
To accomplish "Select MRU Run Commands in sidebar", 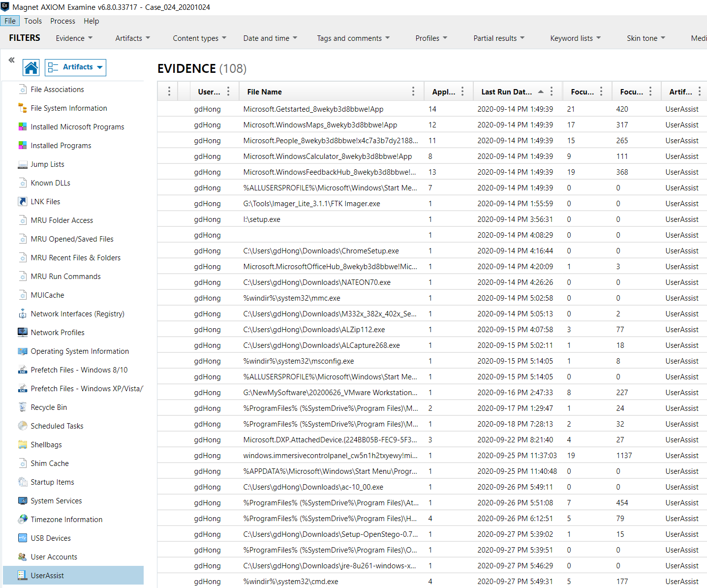I will pos(65,277).
